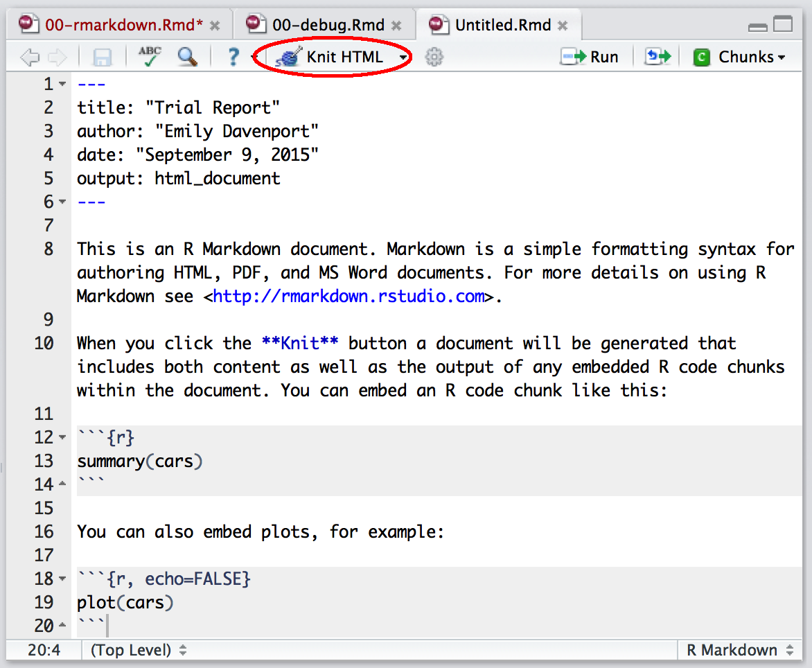Save the current document floppy icon
Image resolution: width=812 pixels, height=668 pixels.
coord(102,57)
